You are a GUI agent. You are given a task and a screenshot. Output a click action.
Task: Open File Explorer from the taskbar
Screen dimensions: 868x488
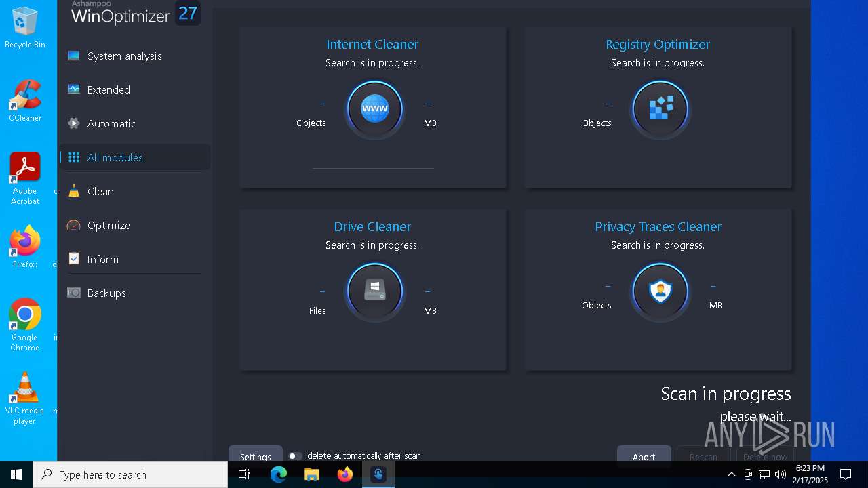click(312, 474)
